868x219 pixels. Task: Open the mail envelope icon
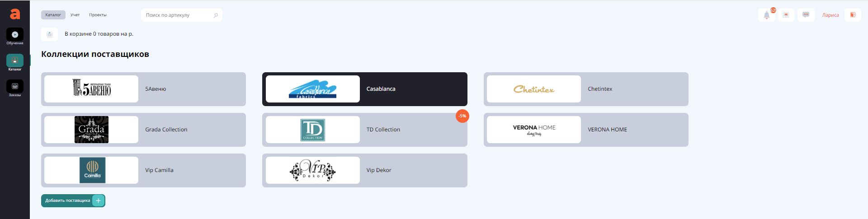[786, 15]
